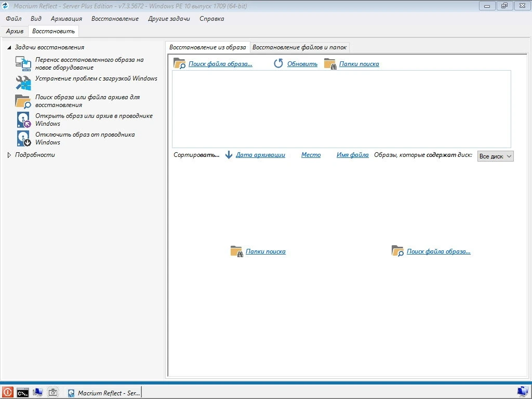Collapse the 'Задачи восстановления' section
Screen dimensions: 532x399
(x=9, y=47)
